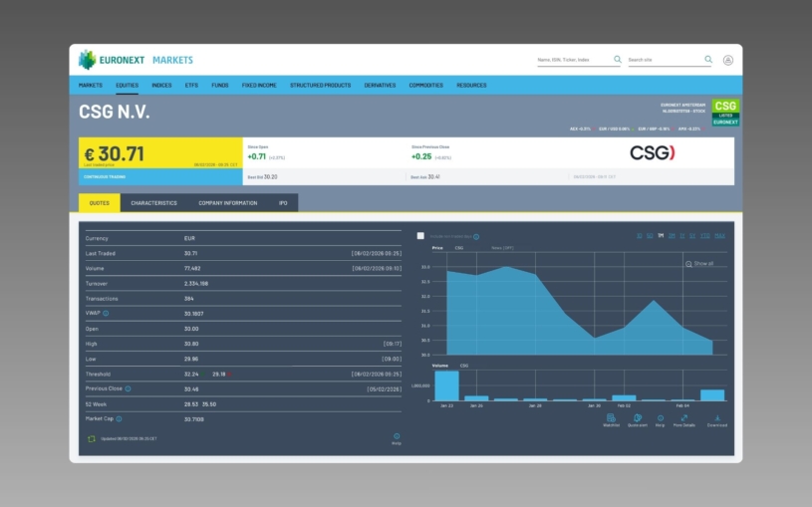This screenshot has height=507, width=812.
Task: Download the chart data
Action: (x=717, y=419)
